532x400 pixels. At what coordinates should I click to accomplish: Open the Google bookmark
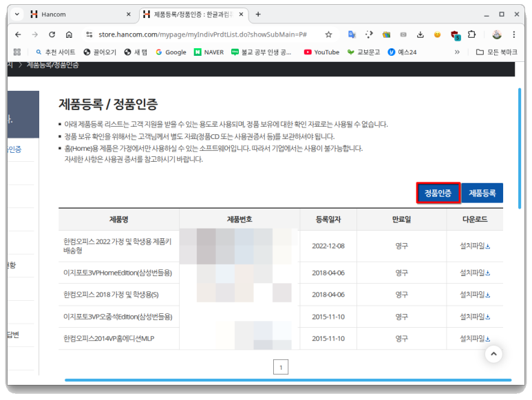coord(171,52)
